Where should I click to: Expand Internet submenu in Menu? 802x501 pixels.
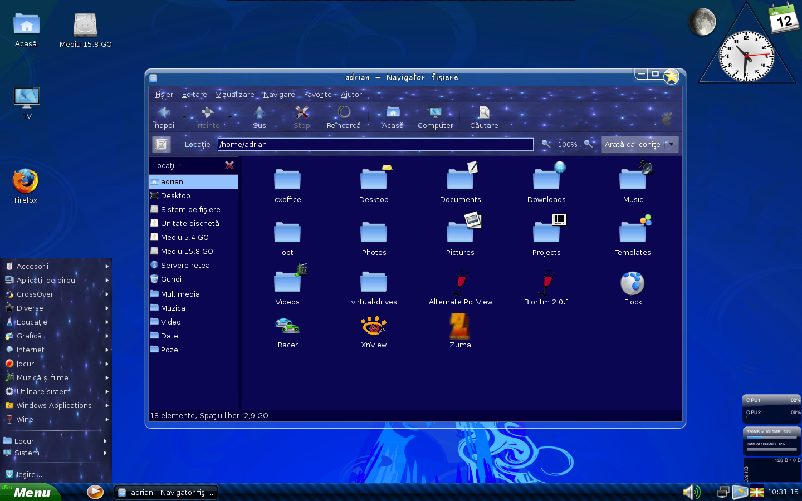pyautogui.click(x=56, y=350)
